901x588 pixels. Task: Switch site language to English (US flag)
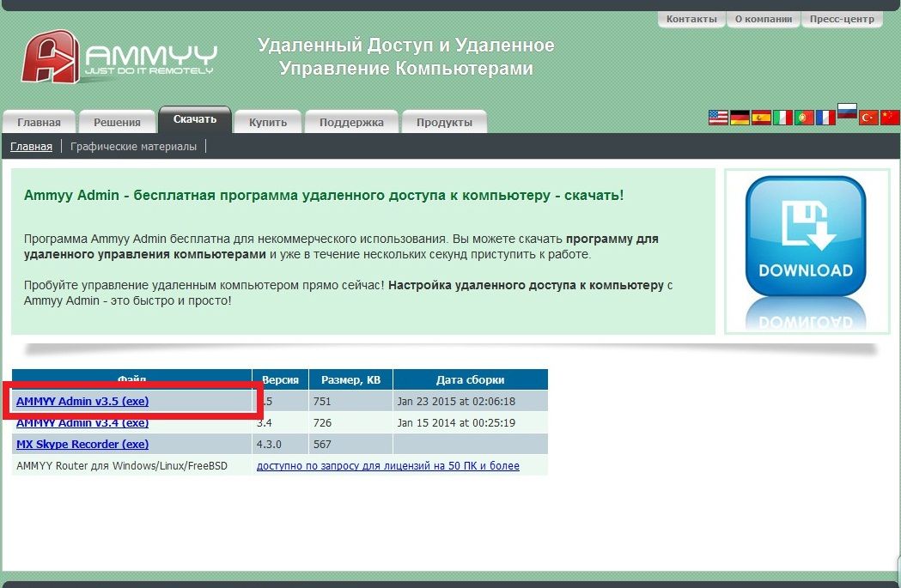click(718, 117)
